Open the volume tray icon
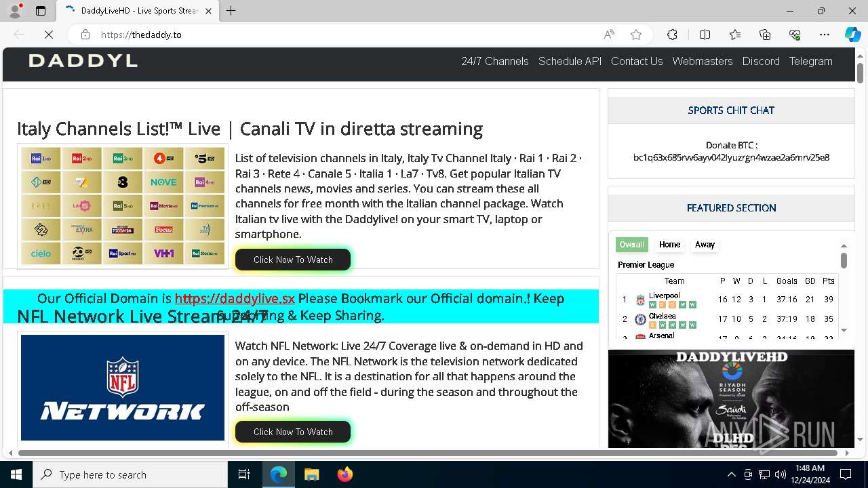 point(781,474)
